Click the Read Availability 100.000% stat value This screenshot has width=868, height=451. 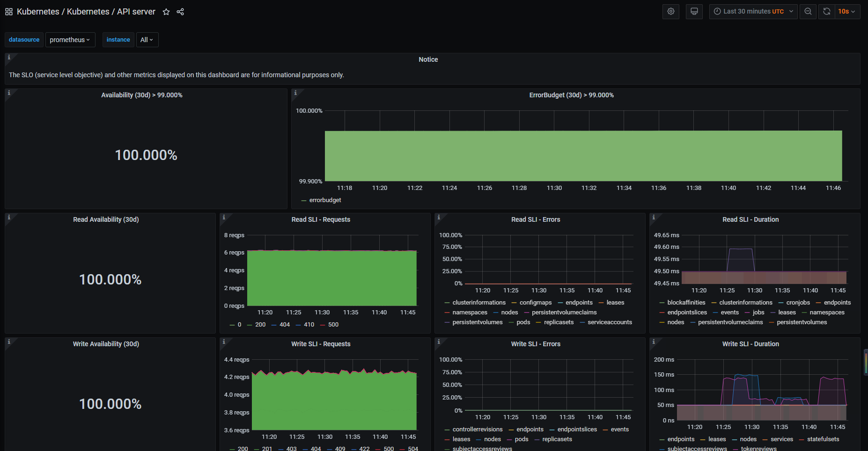[110, 279]
